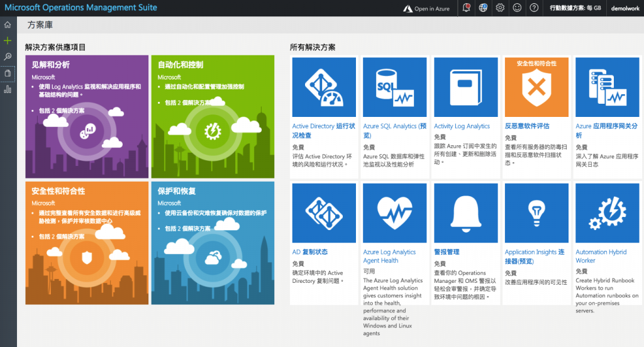The height and width of the screenshot is (347, 644).
Task: Click the orange 反恶意软件评估 shield icon
Action: tap(536, 88)
